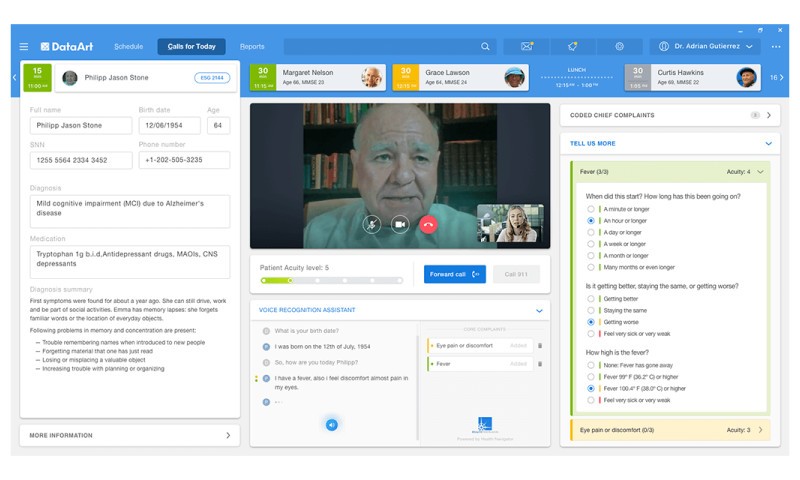Click the Call 911 button
The height and width of the screenshot is (480, 800).
click(x=516, y=274)
